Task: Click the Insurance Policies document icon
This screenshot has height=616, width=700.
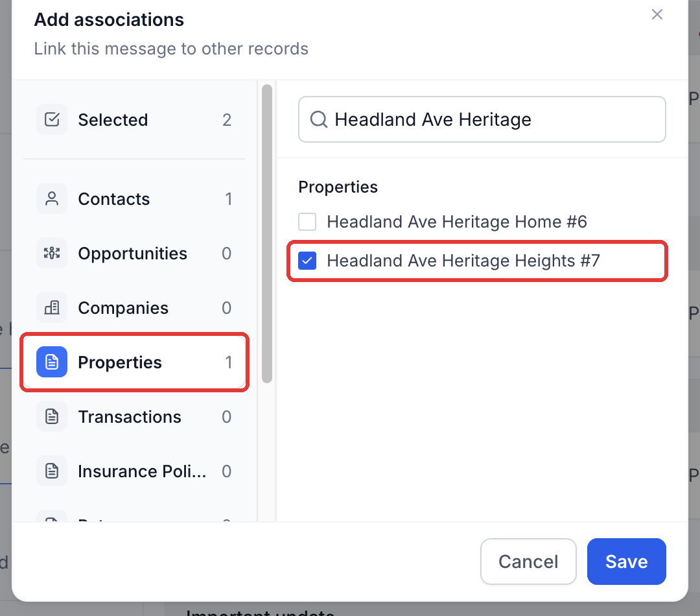Action: [52, 471]
